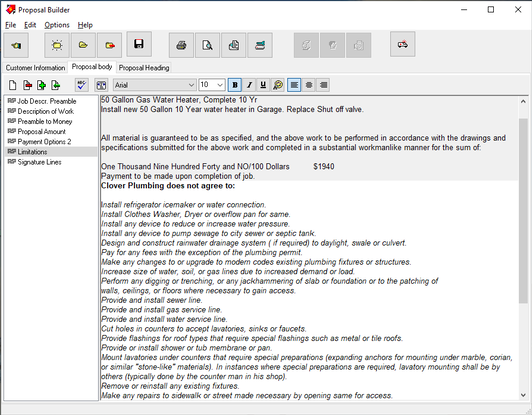Click line '50 Gallon Gas Water Heater, Complete 10 Yr'
The width and height of the screenshot is (532, 415).
[x=179, y=100]
